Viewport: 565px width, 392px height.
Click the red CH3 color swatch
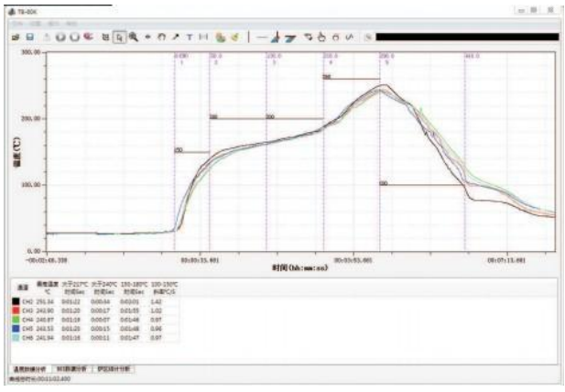tap(16, 310)
